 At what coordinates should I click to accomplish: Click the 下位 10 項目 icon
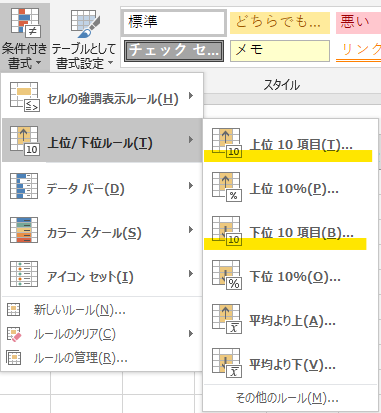tap(227, 231)
